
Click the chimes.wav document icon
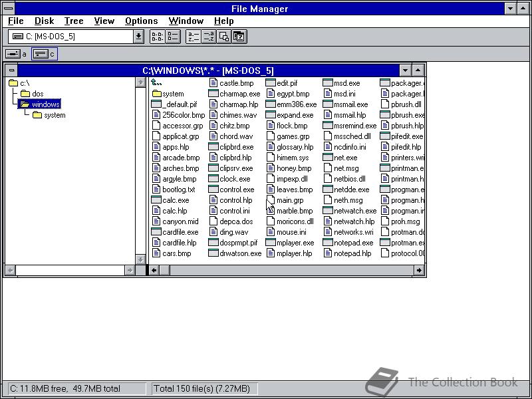click(x=213, y=114)
